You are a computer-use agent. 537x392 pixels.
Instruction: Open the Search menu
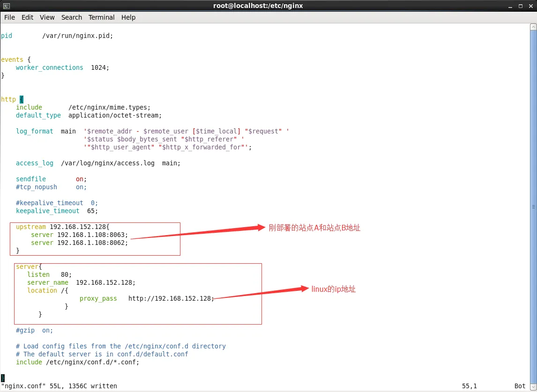(x=71, y=17)
